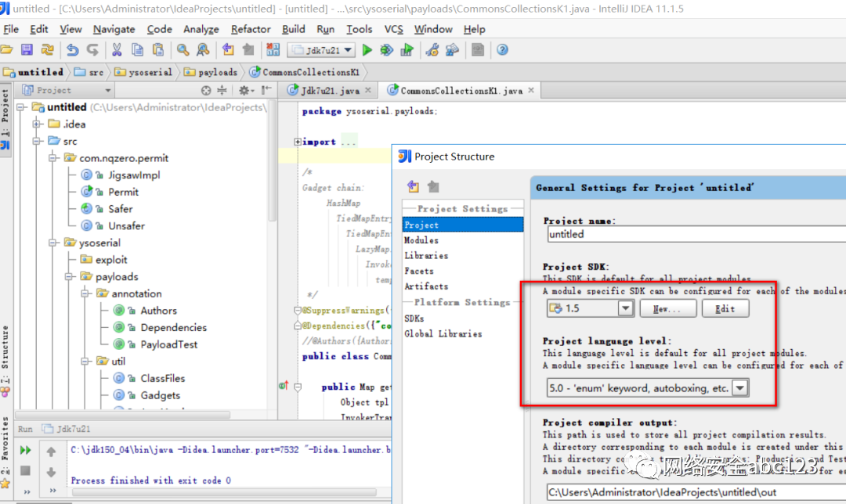Viewport: 846px width, 504px height.
Task: Click the Back arrow in Project Structure dialog
Action: (414, 186)
